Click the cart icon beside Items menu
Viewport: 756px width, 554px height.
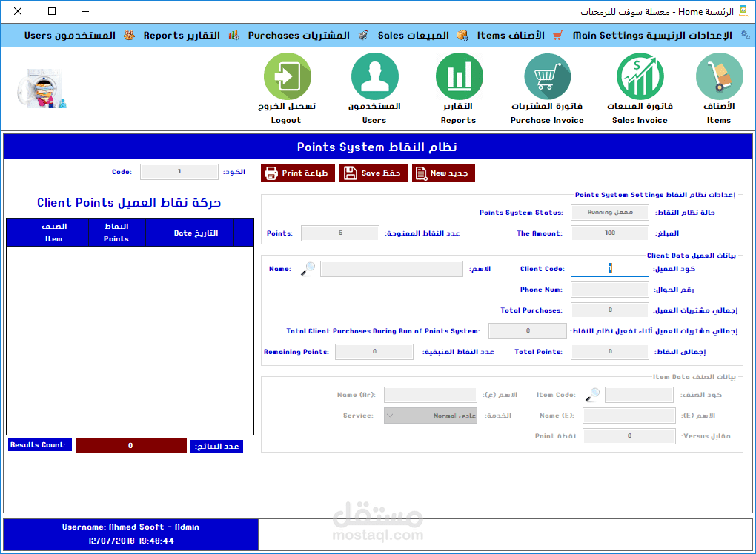pyautogui.click(x=558, y=35)
